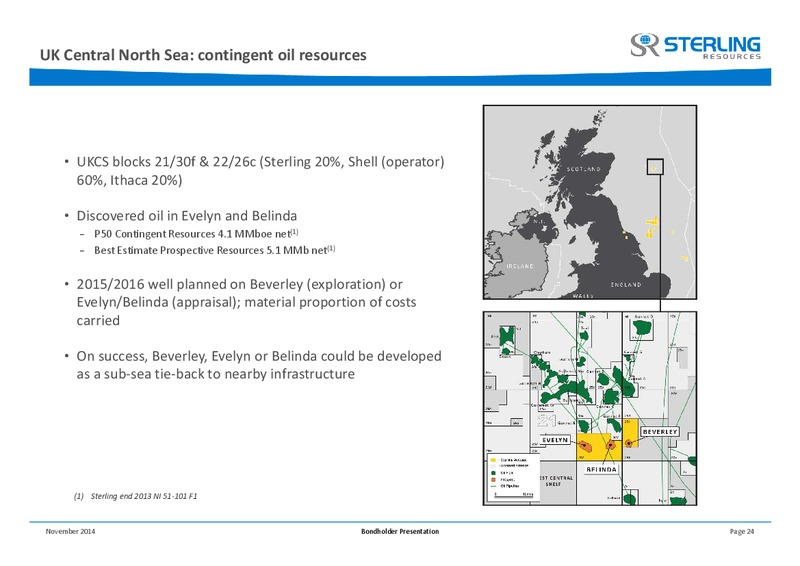Click the 'BEVERLEY' label on the block map
Screen dimensions: 800x566
(x=660, y=432)
